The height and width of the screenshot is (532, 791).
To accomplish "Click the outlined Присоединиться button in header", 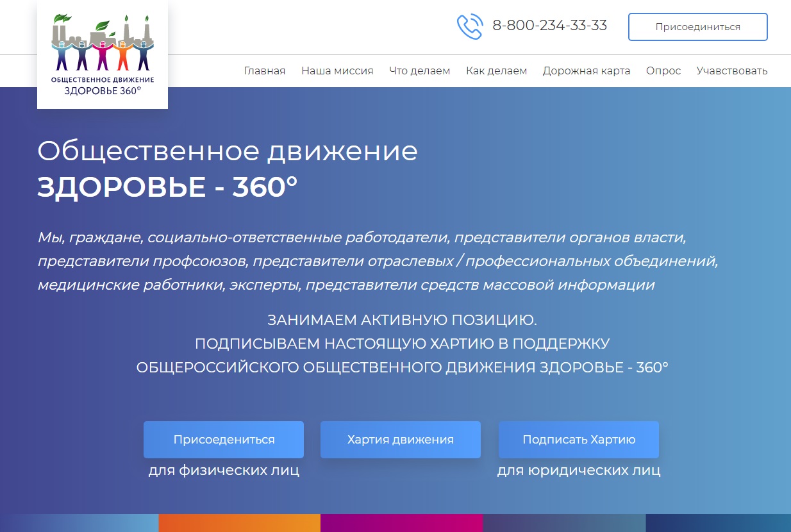I will (697, 27).
